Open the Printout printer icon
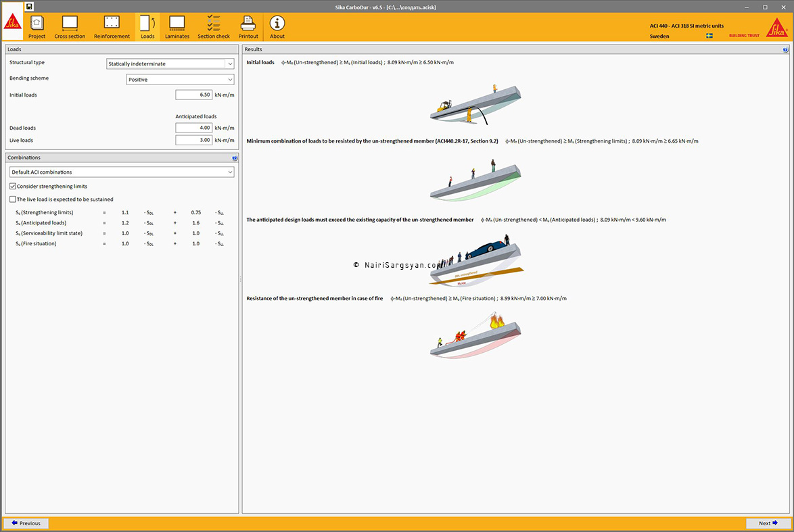 248,23
